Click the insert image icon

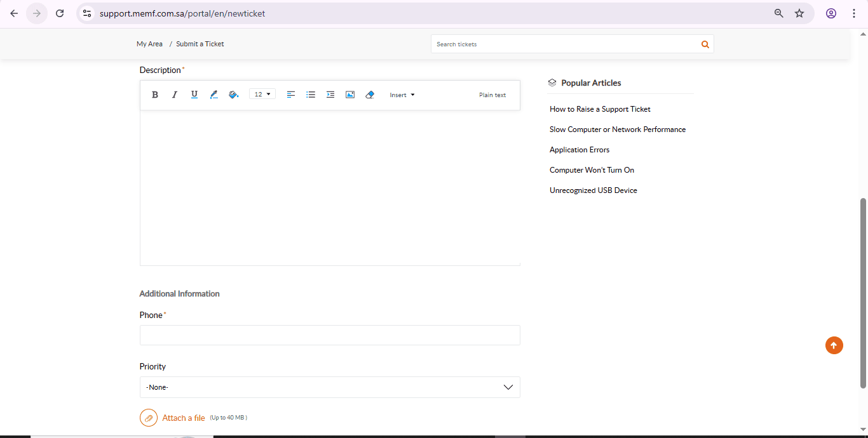point(350,95)
